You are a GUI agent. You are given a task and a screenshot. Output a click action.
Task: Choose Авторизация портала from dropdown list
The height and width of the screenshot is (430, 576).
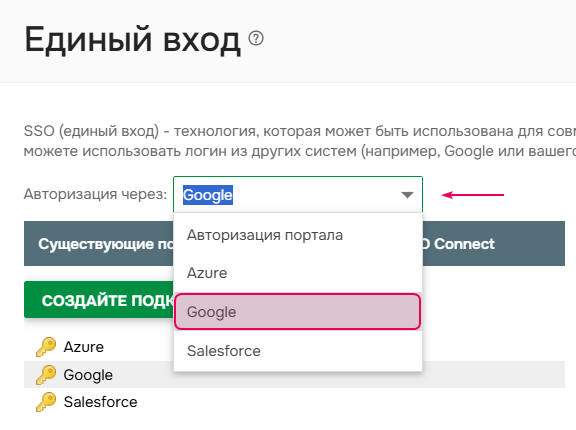298,235
